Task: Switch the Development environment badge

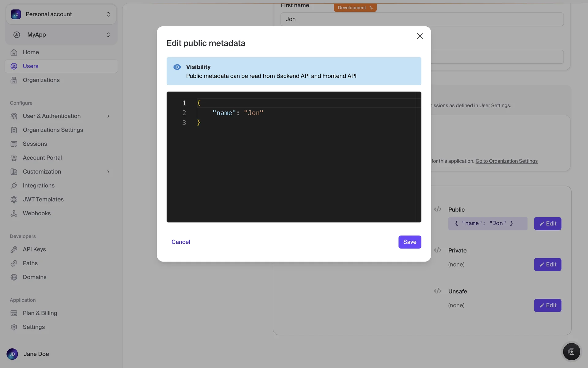Action: [355, 8]
